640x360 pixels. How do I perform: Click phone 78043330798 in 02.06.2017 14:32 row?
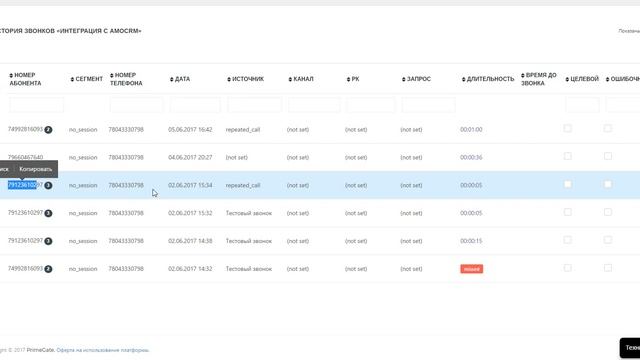click(126, 269)
